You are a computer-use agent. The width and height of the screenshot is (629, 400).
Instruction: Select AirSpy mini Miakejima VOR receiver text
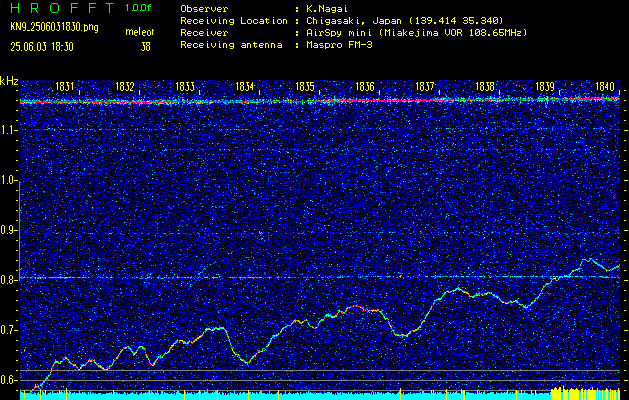tap(417, 33)
